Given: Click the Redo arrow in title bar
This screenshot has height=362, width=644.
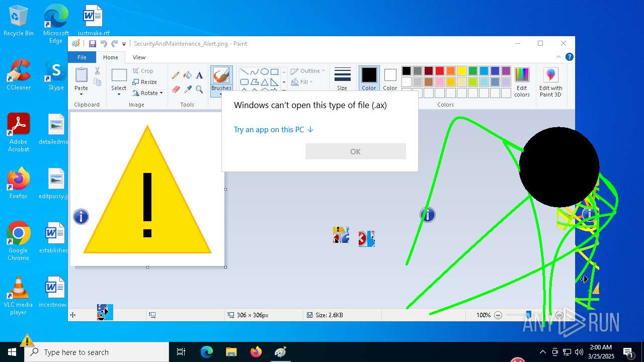Looking at the screenshot, I should tap(115, 44).
